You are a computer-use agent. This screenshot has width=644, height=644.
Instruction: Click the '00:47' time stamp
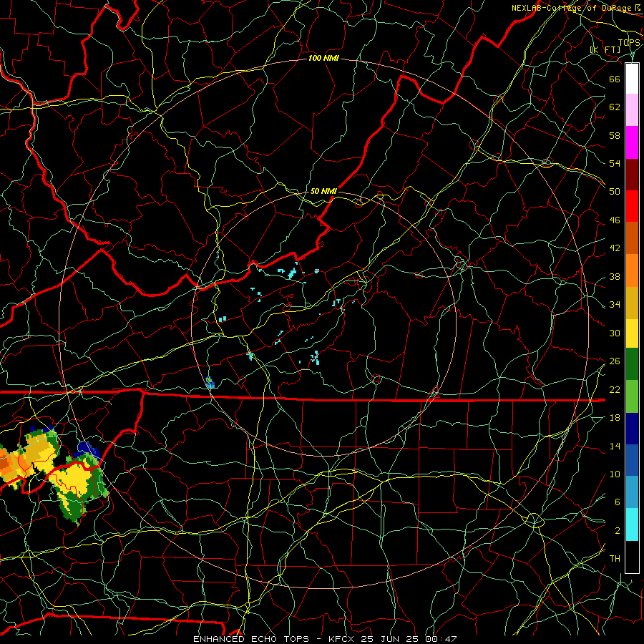pos(442,639)
